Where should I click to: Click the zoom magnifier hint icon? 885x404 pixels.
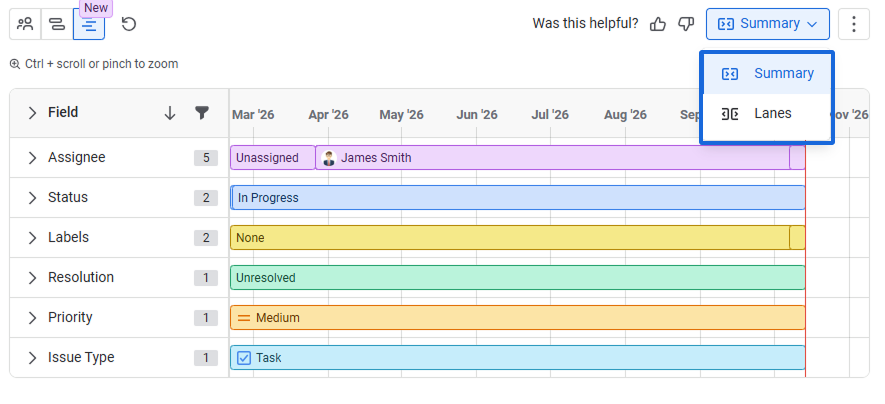tap(15, 64)
